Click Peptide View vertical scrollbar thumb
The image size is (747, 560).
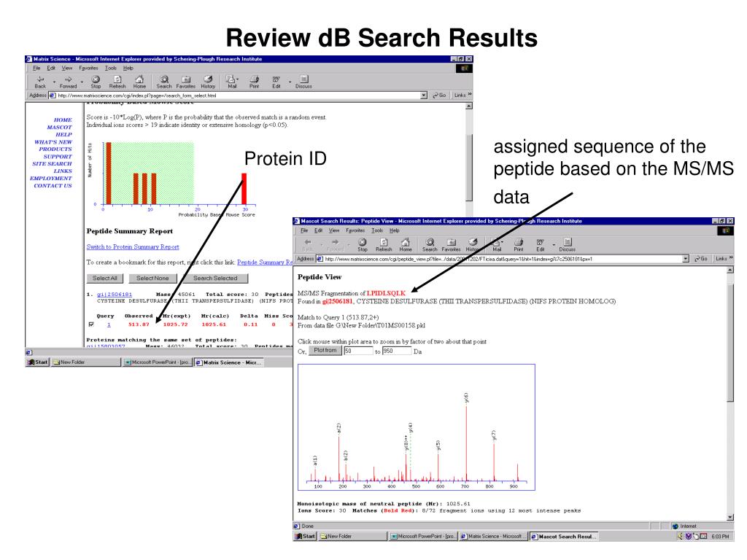pyautogui.click(x=730, y=343)
